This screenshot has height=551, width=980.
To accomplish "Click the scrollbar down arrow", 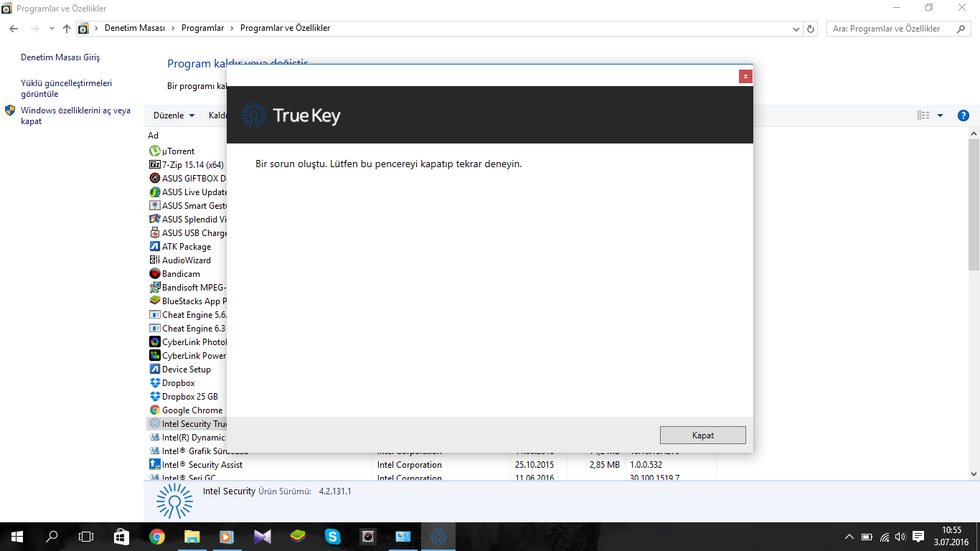I will (974, 474).
